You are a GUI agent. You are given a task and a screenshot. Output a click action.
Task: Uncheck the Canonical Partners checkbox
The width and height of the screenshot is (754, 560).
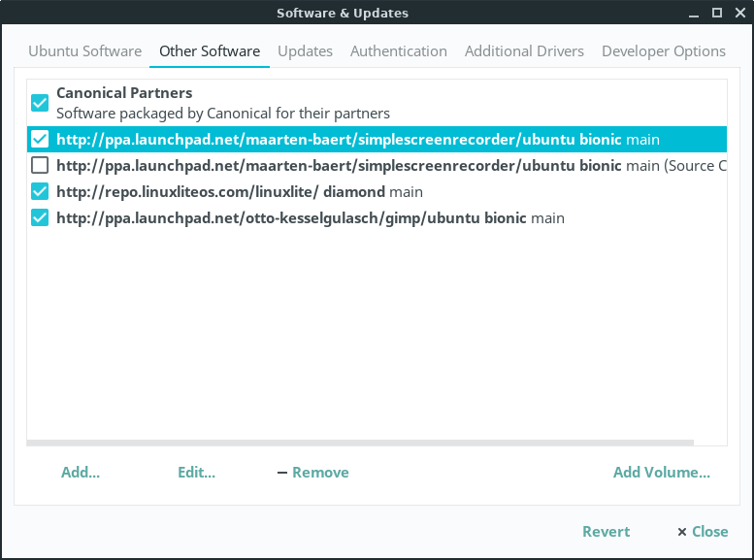(x=40, y=102)
